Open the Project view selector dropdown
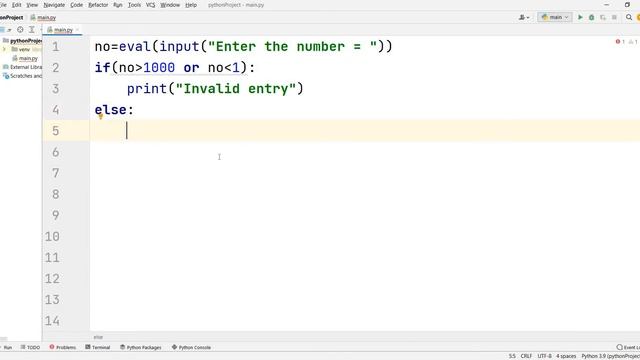 click(6, 30)
